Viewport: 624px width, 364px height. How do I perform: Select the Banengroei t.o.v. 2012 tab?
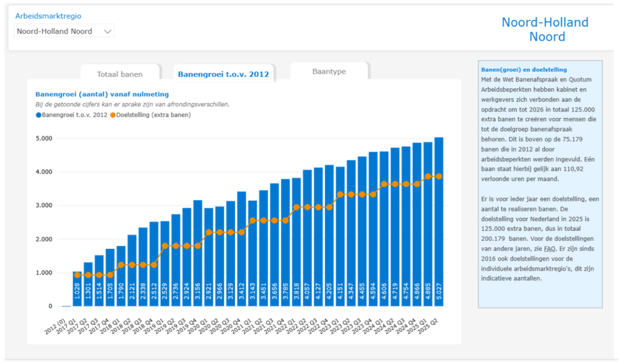point(223,74)
